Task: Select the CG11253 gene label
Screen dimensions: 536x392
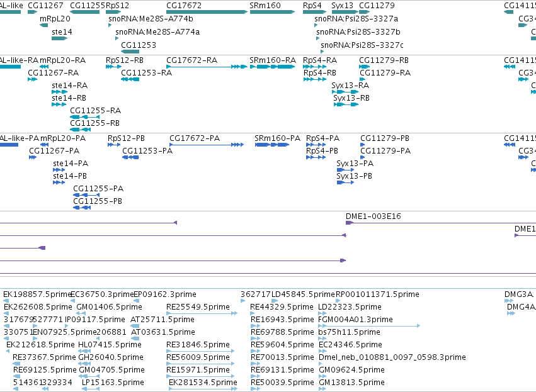Action: [139, 45]
